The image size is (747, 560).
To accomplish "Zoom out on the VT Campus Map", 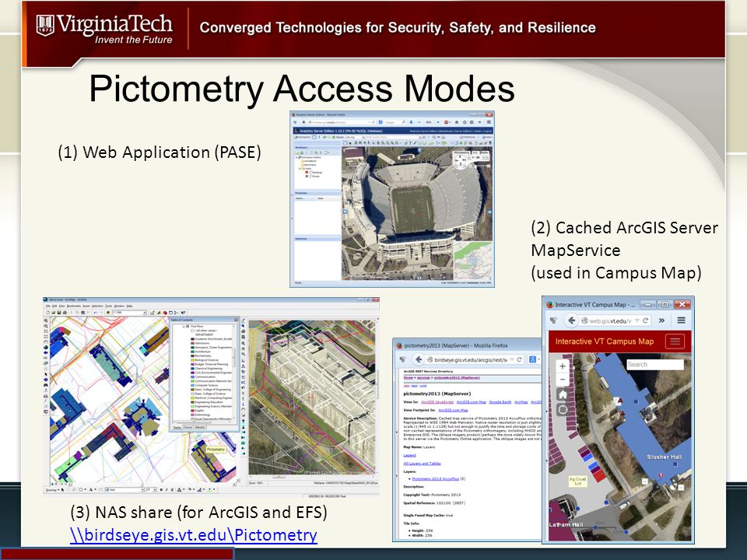I will (x=563, y=380).
